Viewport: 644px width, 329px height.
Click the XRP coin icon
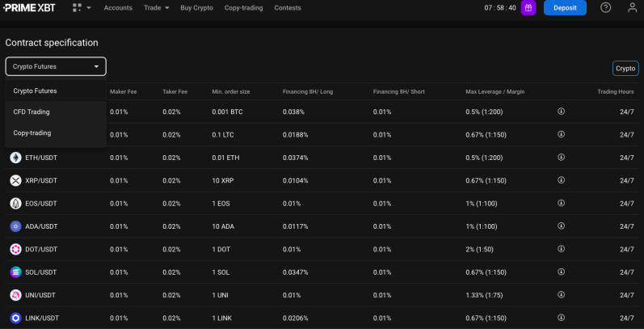(x=15, y=181)
